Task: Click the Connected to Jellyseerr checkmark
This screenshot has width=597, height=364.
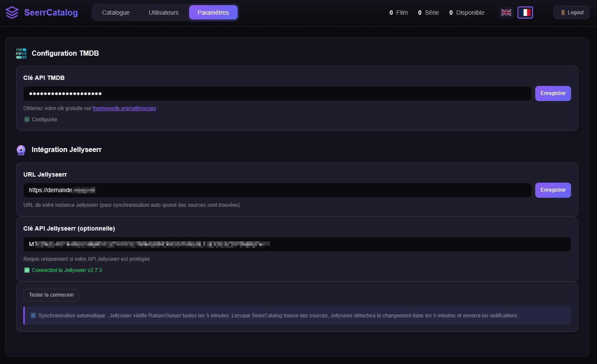Action: pos(27,270)
